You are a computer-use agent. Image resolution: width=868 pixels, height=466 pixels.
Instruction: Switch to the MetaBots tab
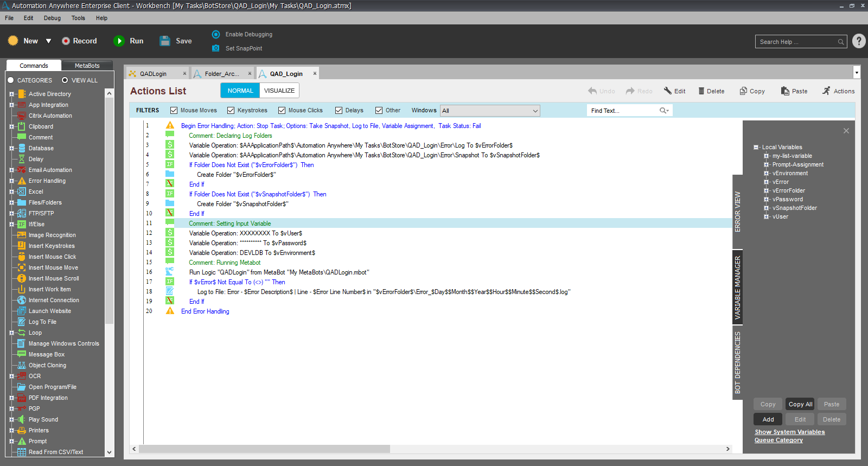(x=87, y=66)
